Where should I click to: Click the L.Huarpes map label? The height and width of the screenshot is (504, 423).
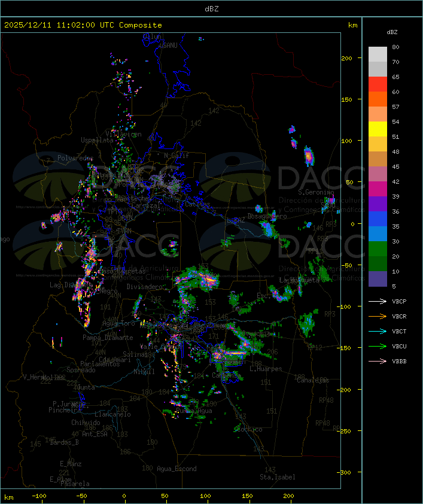(266, 369)
